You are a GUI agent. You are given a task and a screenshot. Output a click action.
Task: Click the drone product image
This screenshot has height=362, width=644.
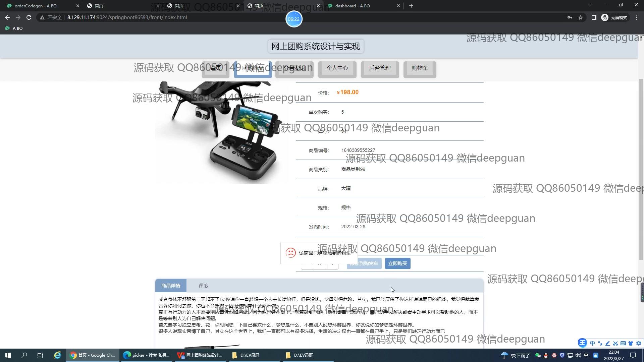221,132
